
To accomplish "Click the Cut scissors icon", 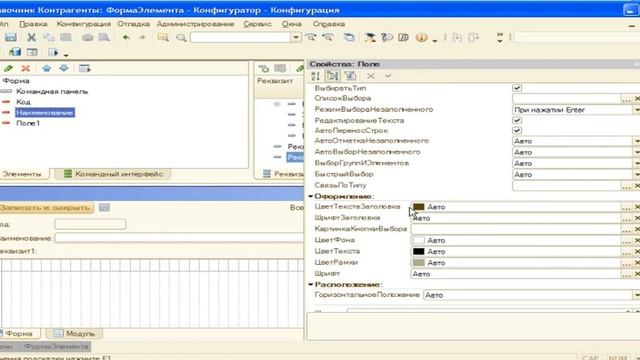I will pos(31,38).
